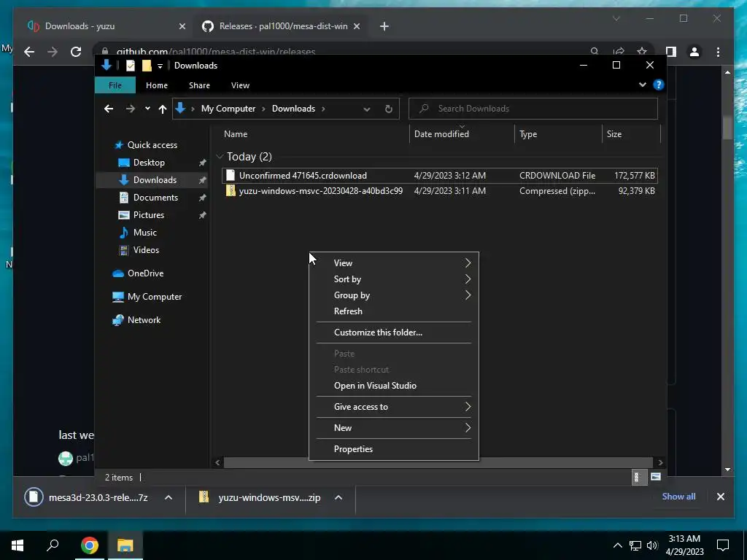Show hidden tray icons chevron

617,545
